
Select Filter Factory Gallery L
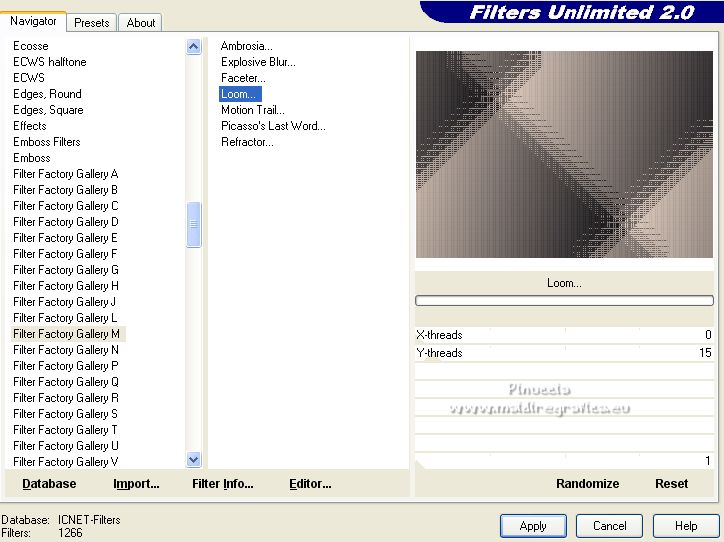point(65,318)
